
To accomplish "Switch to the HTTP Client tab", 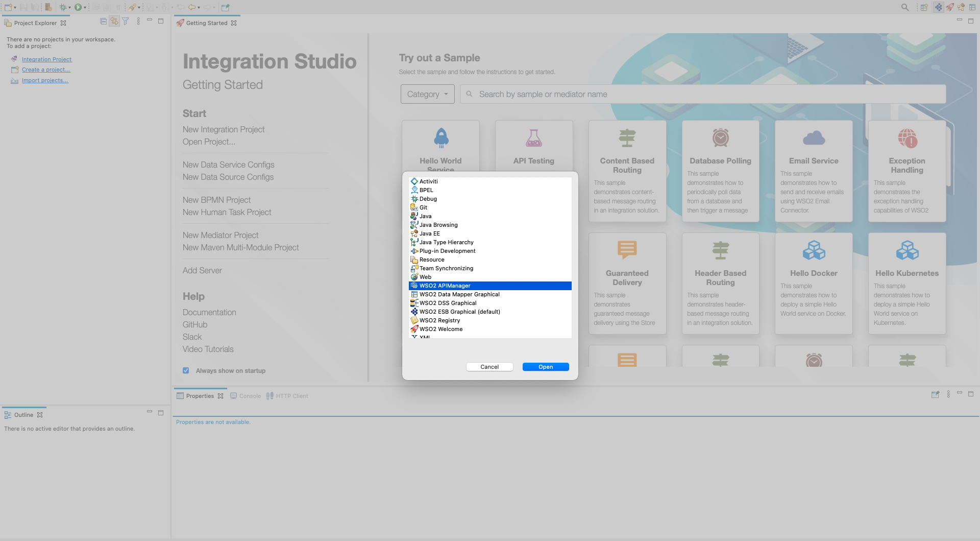I will (x=291, y=396).
